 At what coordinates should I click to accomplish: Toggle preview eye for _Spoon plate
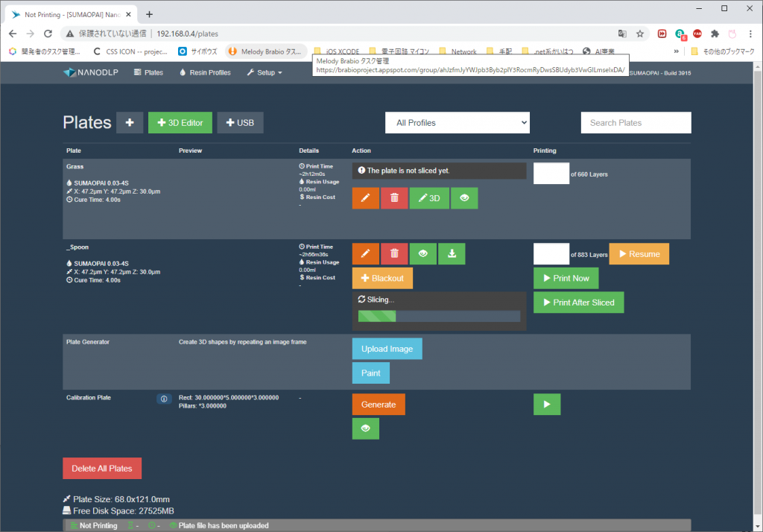click(423, 253)
